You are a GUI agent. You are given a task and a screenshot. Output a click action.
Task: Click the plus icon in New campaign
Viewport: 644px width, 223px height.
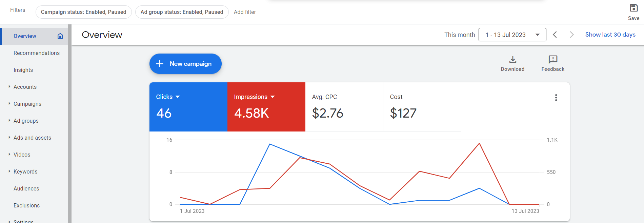coord(160,64)
